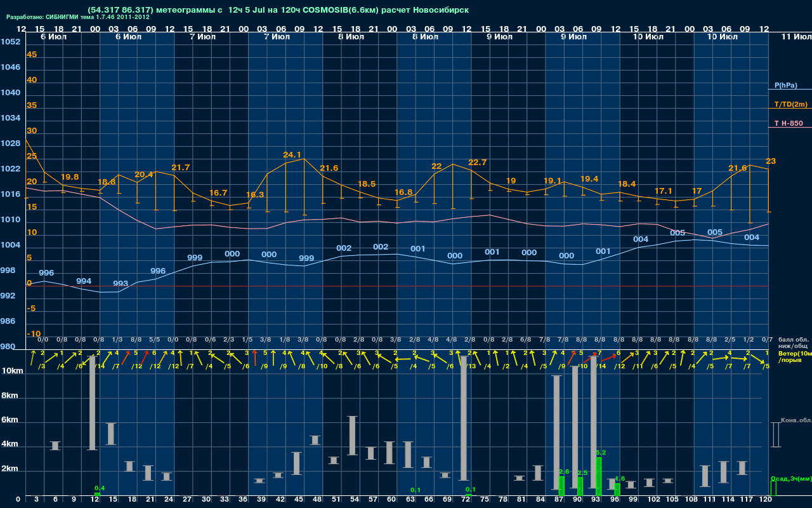The width and height of the screenshot is (812, 508).
Task: Click the 18.5 temperature value
Action: [367, 184]
